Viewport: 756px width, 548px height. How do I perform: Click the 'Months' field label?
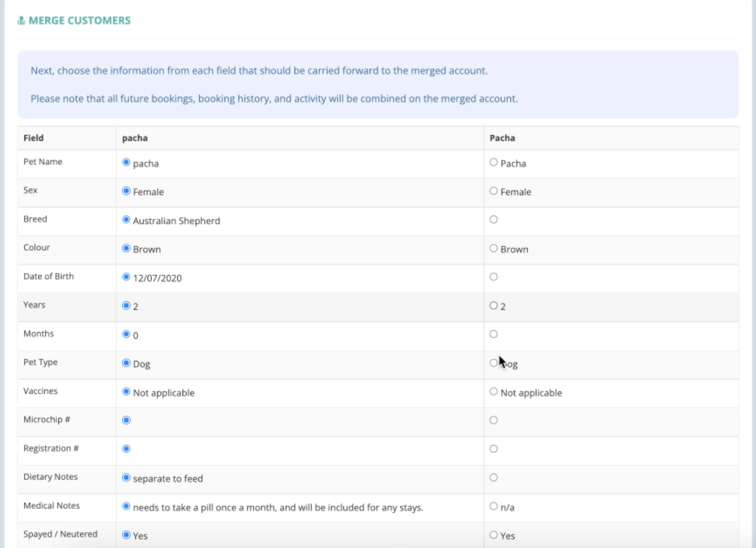click(x=38, y=333)
